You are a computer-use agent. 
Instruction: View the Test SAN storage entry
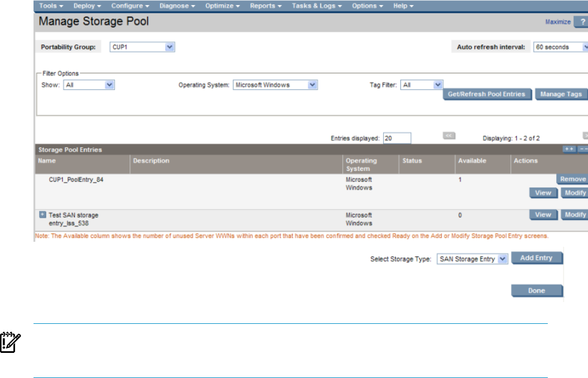(543, 215)
